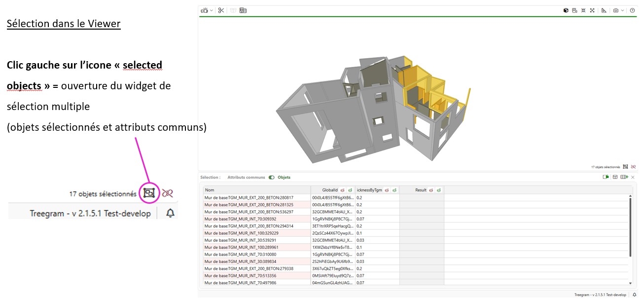The width and height of the screenshot is (644, 299).
Task: Select the scissors cut tool in viewer toolbar
Action: (x=221, y=10)
